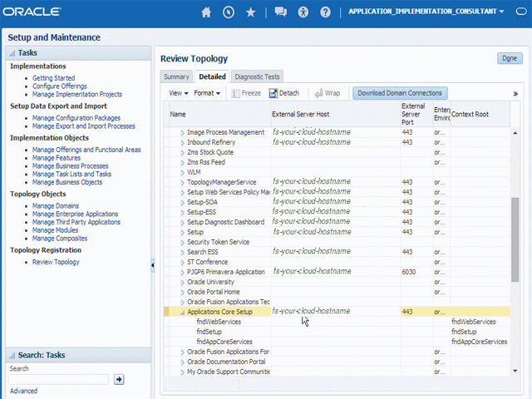The image size is (532, 399).
Task: Select the Detailed tab
Action: (213, 76)
